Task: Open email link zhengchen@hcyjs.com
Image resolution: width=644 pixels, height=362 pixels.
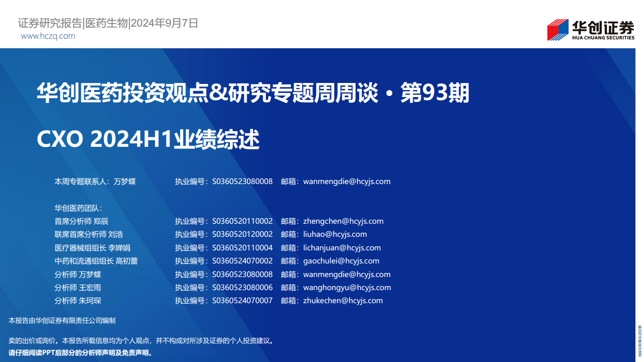Action: tap(343, 221)
